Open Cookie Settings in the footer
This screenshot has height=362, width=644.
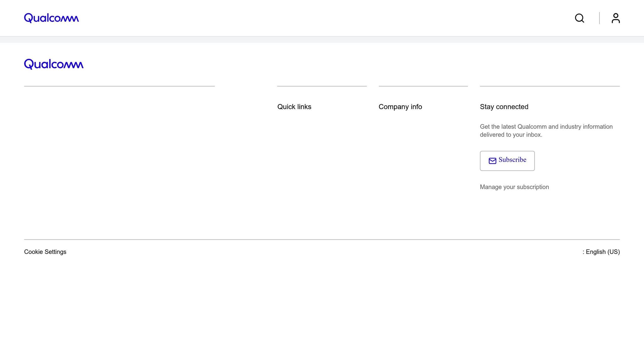pyautogui.click(x=45, y=252)
